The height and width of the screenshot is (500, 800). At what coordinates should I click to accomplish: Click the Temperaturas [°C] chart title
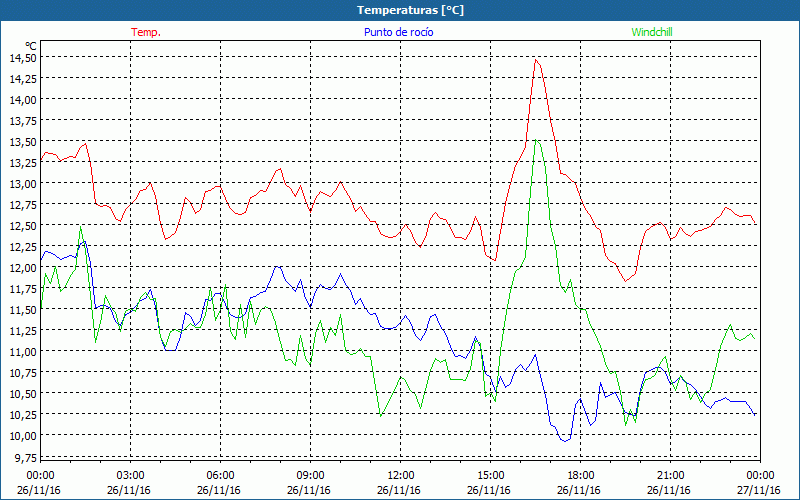[410, 10]
